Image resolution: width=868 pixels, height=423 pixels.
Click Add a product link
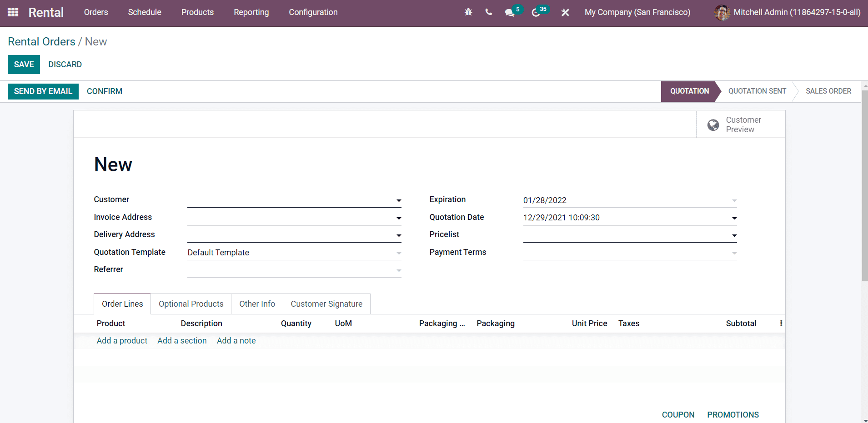(x=122, y=341)
